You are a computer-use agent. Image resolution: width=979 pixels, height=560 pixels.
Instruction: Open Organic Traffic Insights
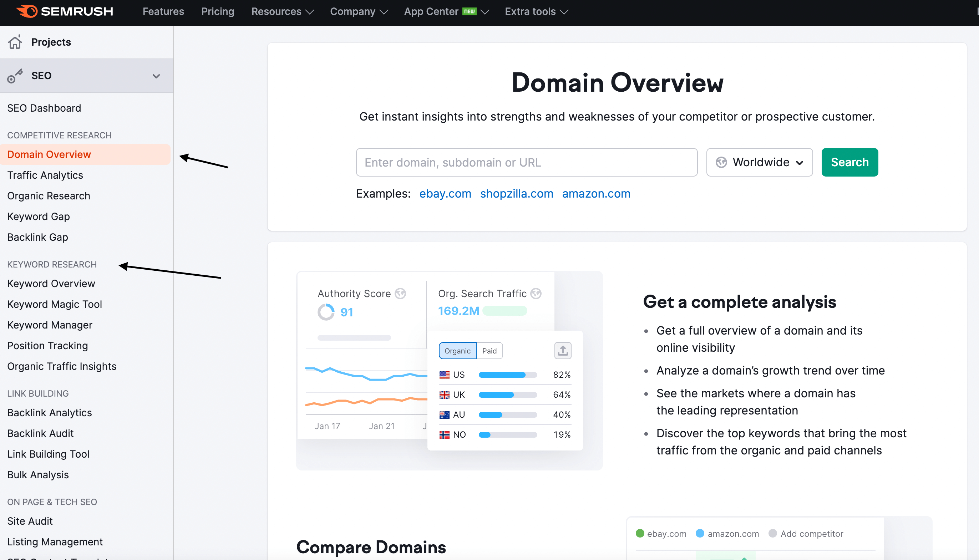click(62, 366)
